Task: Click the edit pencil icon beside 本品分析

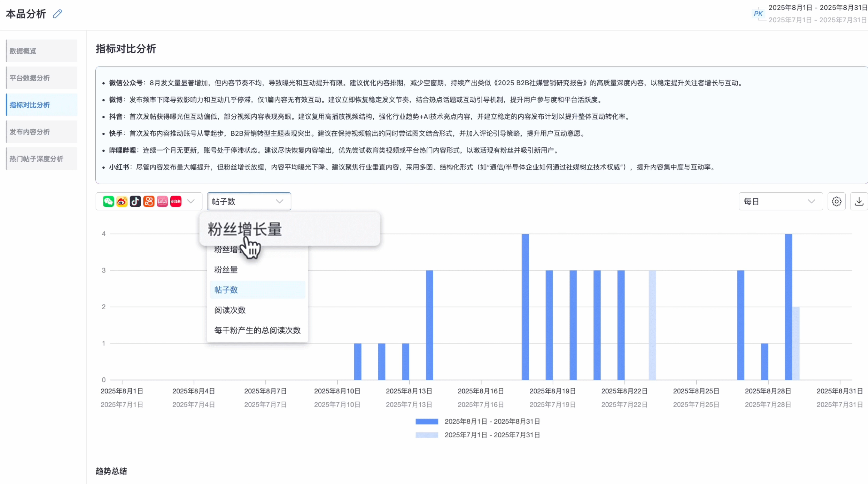Action: click(x=58, y=14)
